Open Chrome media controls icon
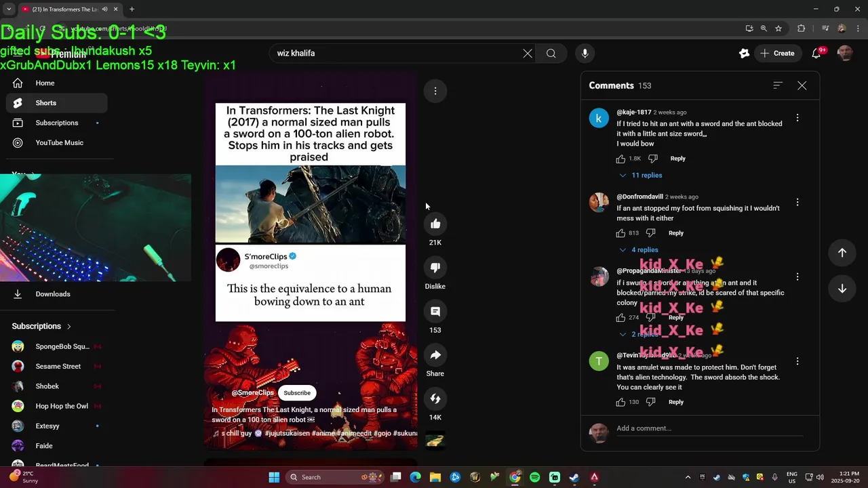 (x=825, y=28)
